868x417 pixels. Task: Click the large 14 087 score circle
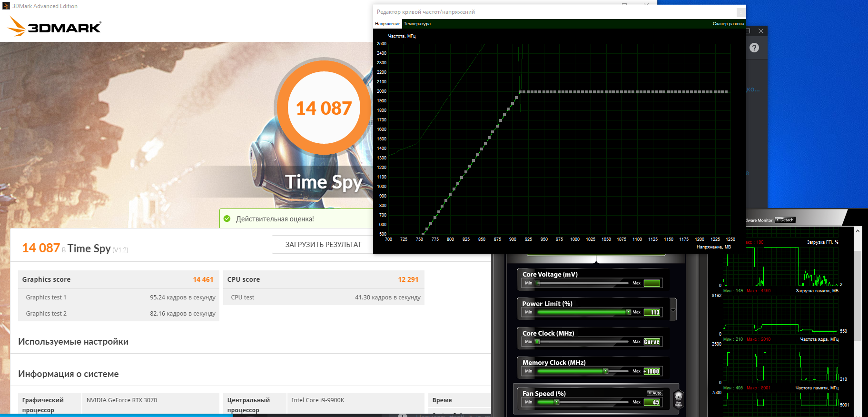coord(324,108)
